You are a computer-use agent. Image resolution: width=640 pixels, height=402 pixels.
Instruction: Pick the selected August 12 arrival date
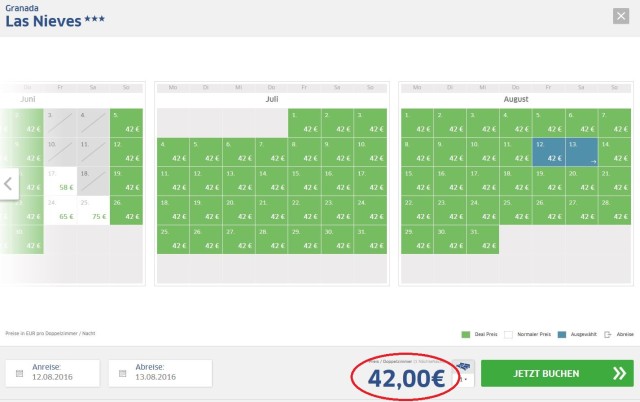[548, 152]
